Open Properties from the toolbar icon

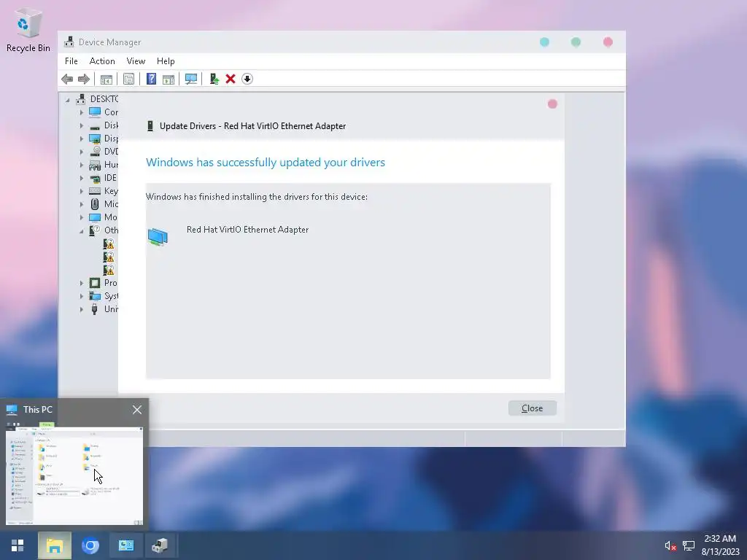128,79
